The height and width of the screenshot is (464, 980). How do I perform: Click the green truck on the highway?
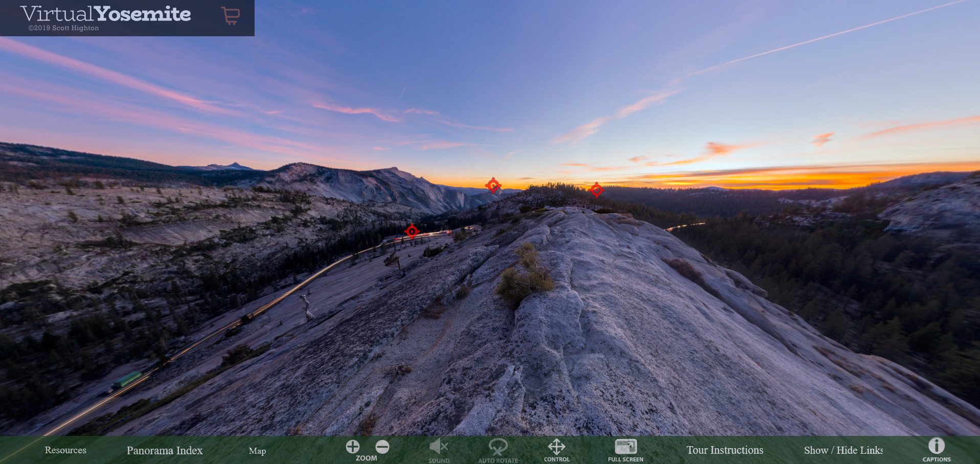pos(127,379)
